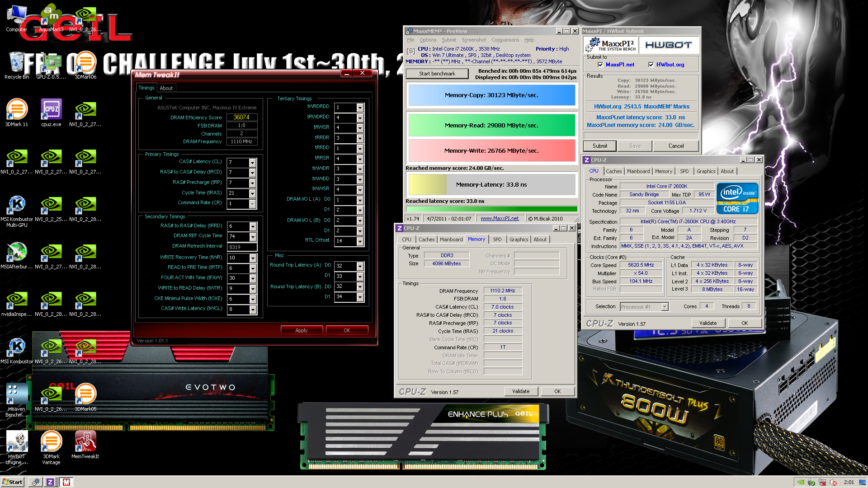Click the MemTweakIt taskbar button
This screenshot has height=488, width=868.
pyautogui.click(x=66, y=482)
